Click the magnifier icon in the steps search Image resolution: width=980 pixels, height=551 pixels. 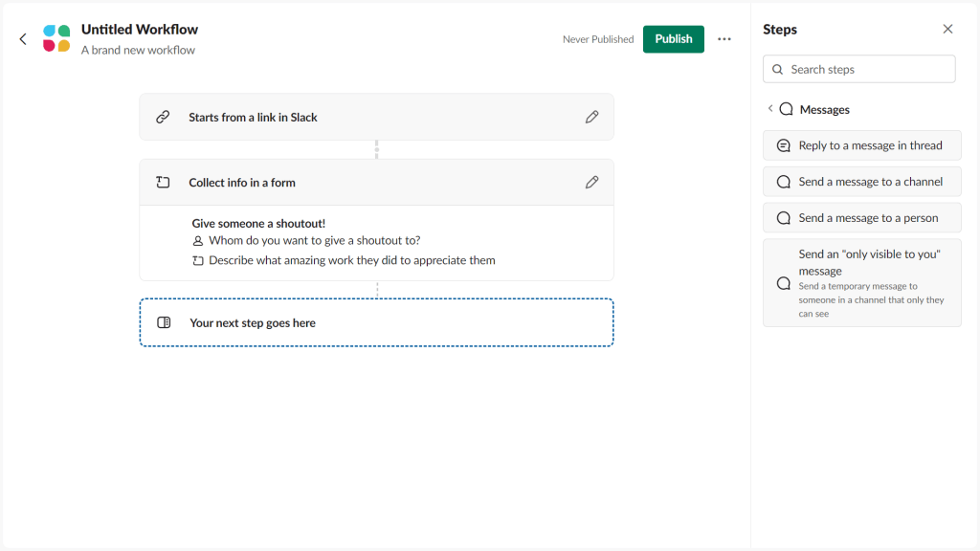[777, 69]
